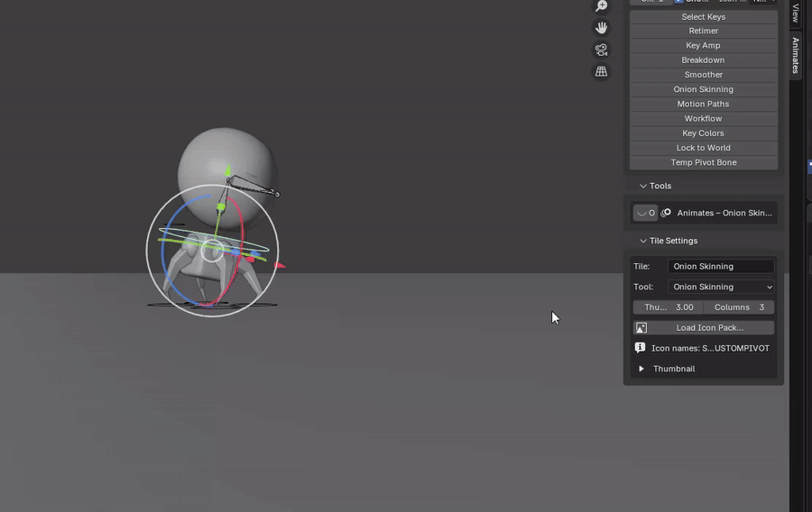
Task: Collapse the Tile Settings section
Action: [643, 241]
